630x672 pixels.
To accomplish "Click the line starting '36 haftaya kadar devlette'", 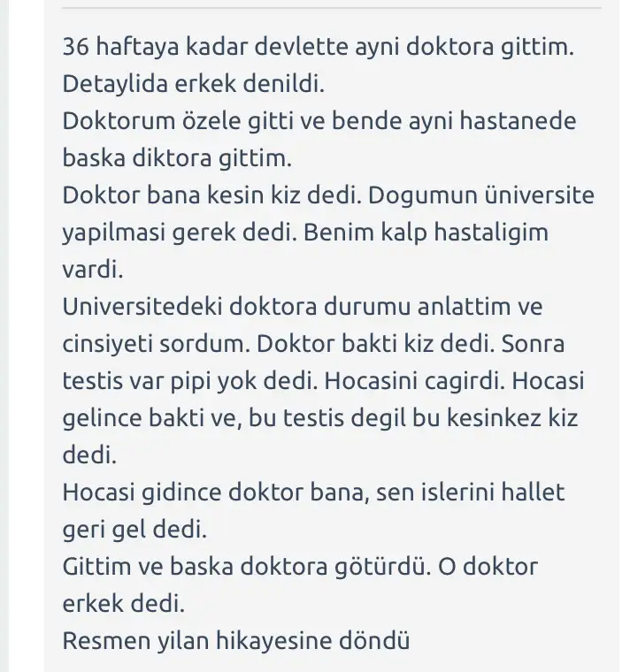I will coord(318,46).
